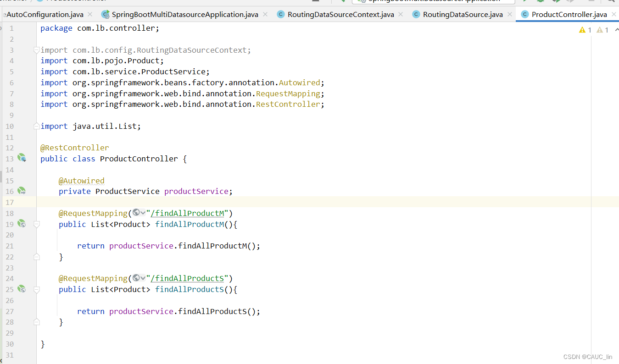Screen dimensions: 619x364
Task: Close the AutoConfiguration.java tab
Action: coord(90,14)
